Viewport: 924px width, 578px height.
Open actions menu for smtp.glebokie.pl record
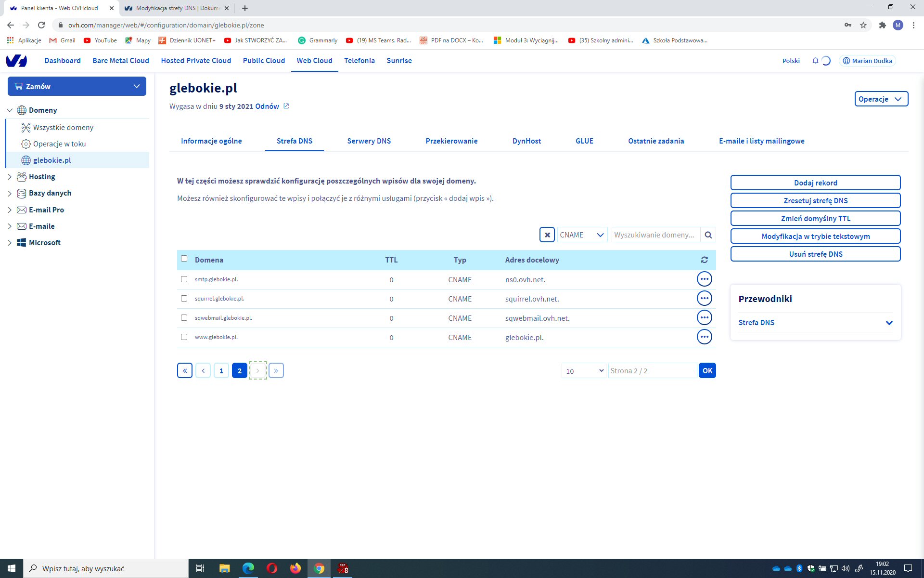point(704,279)
